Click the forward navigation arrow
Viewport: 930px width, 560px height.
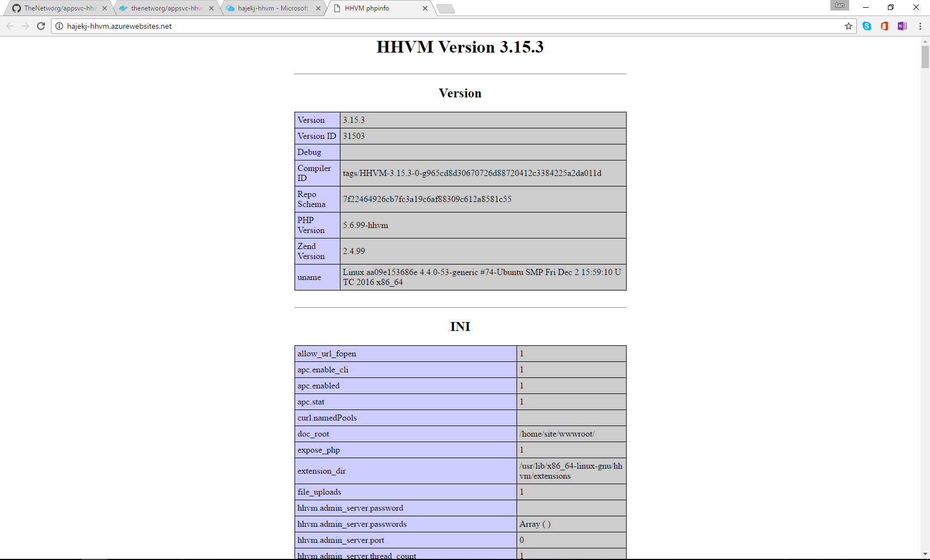pyautogui.click(x=25, y=26)
